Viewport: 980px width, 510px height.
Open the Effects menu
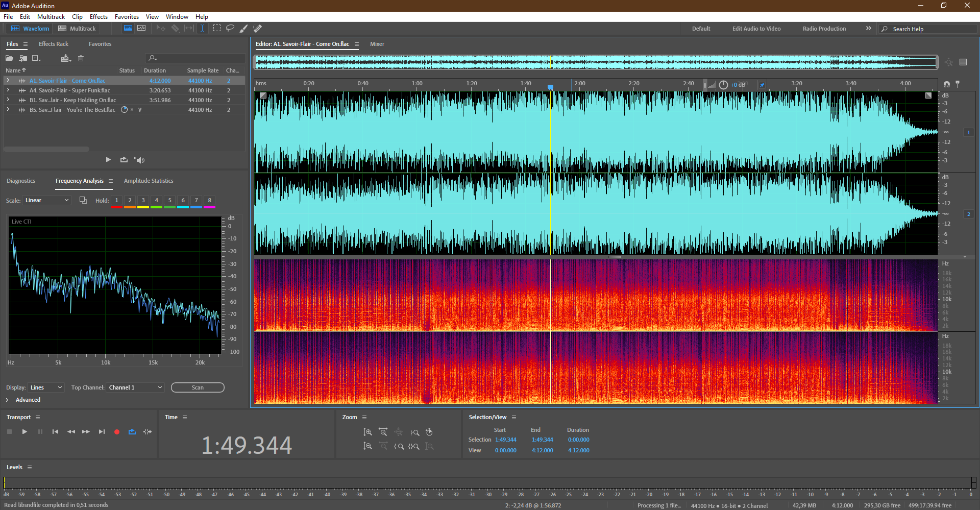pos(99,16)
